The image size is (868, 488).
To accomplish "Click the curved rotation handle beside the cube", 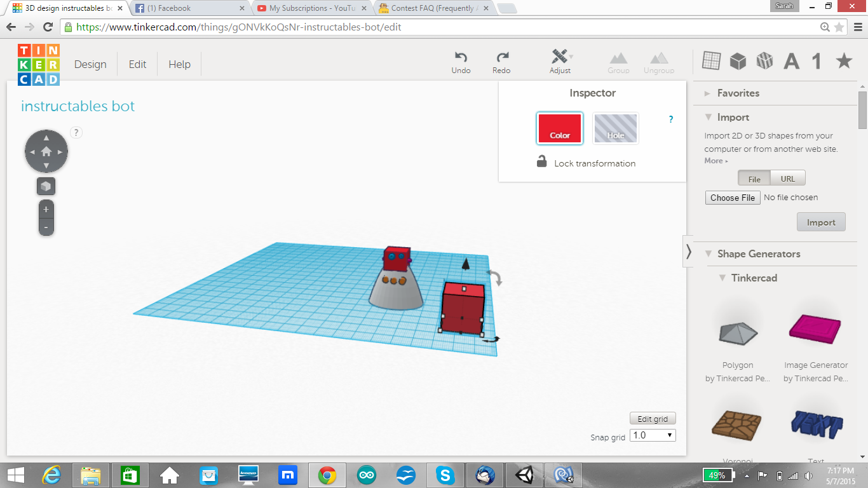I will [x=495, y=278].
